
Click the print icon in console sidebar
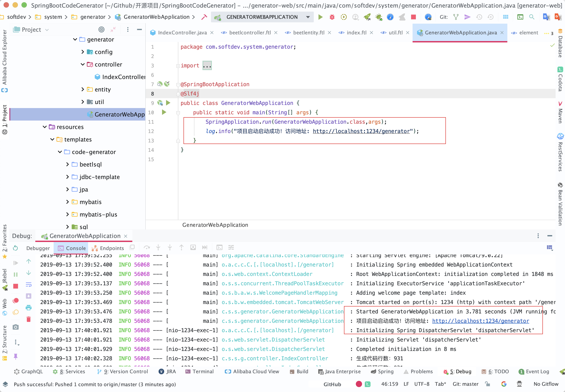[x=29, y=308]
